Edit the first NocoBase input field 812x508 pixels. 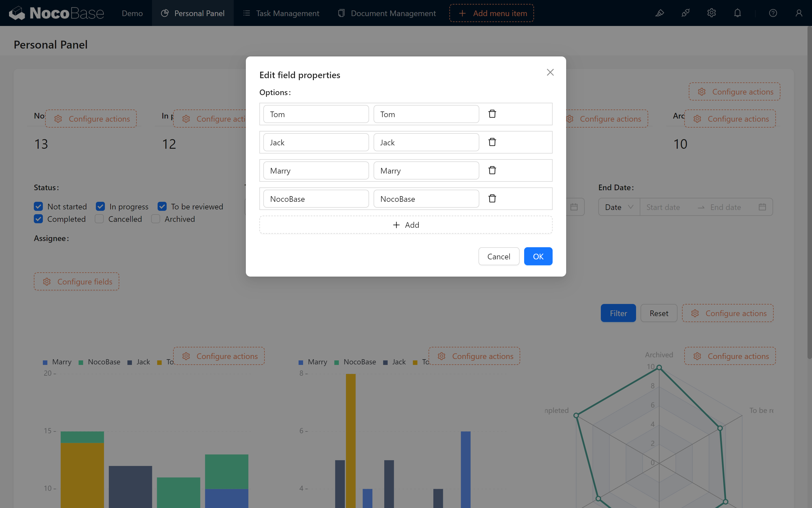[x=316, y=199]
